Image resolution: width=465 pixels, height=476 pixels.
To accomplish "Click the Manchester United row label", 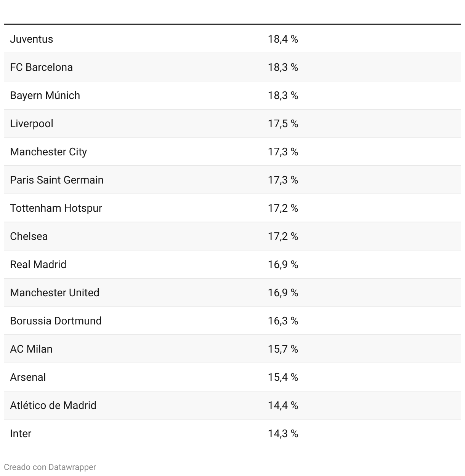I will [55, 293].
